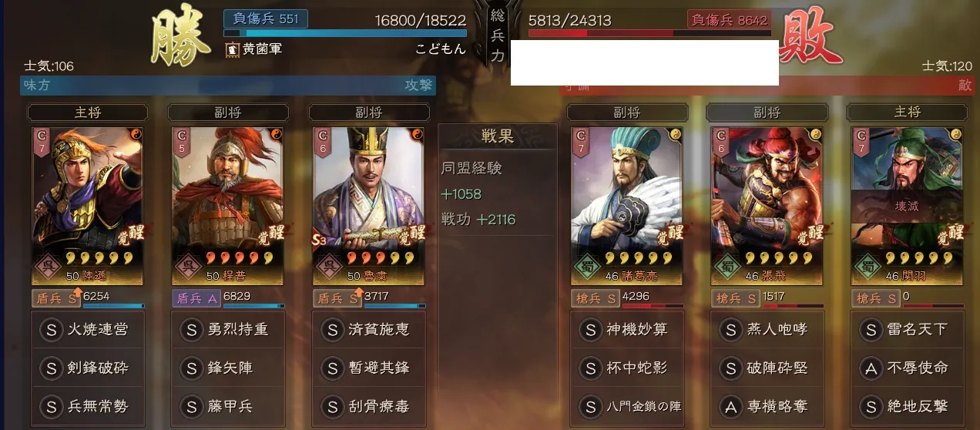Click the 雷名天下 skill entry
This screenshot has width=980, height=430.
tap(908, 330)
